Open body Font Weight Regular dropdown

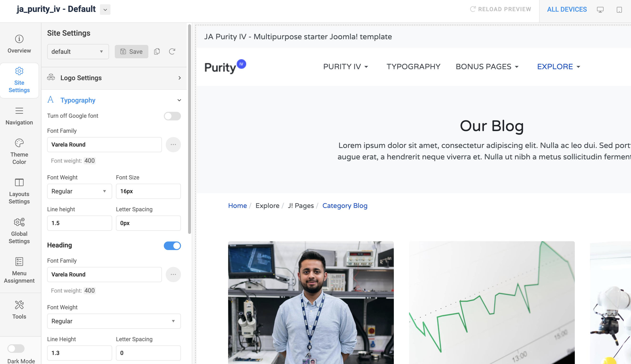79,191
